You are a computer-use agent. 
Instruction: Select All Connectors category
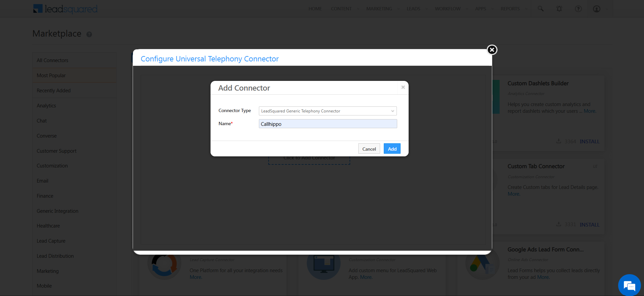[x=75, y=60]
